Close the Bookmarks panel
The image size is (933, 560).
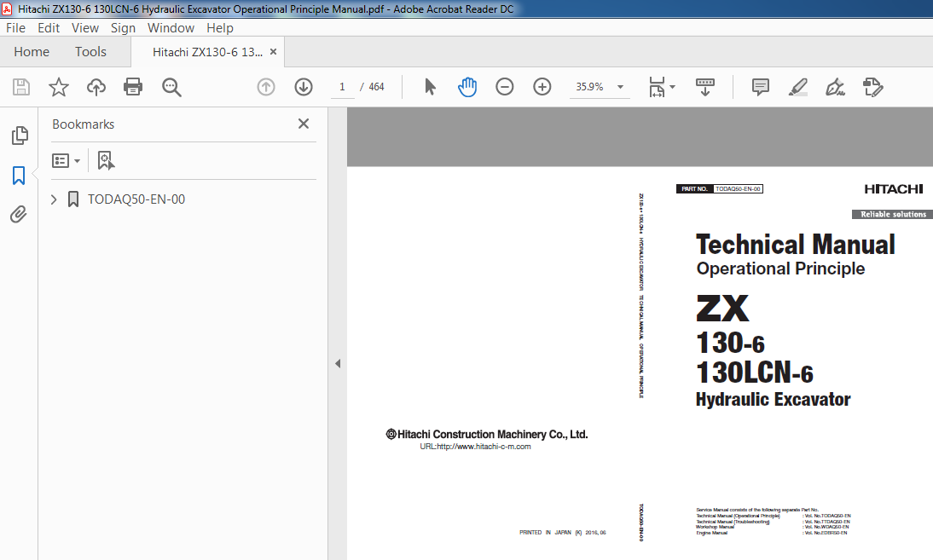point(304,124)
